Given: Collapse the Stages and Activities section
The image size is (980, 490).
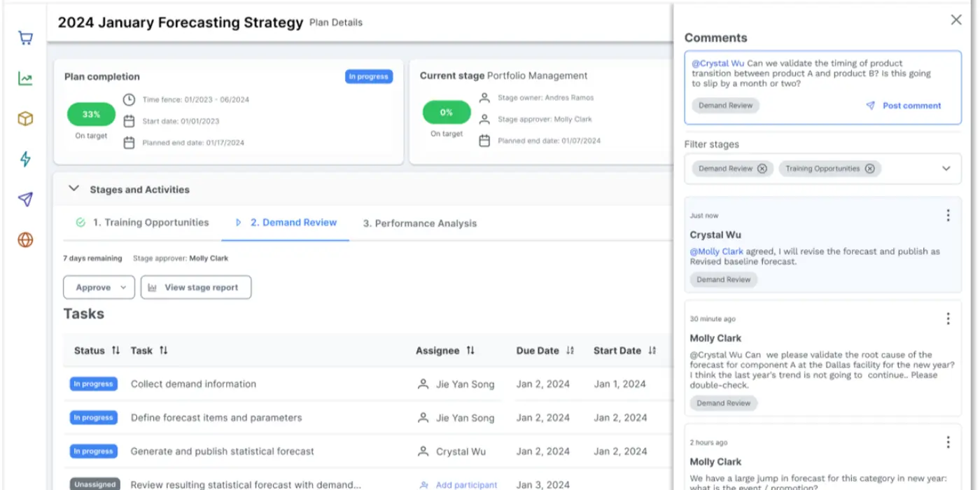Looking at the screenshot, I should click(x=73, y=188).
